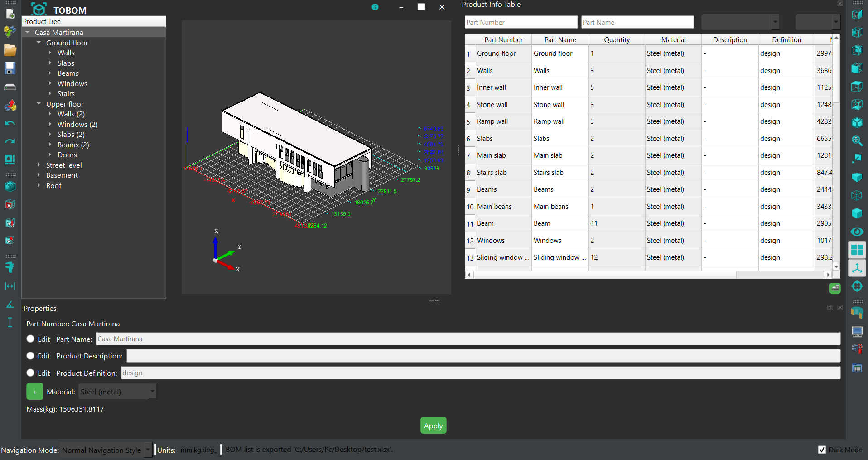The height and width of the screenshot is (460, 868).
Task: Enable the Edit Part Name radio button
Action: 30,339
